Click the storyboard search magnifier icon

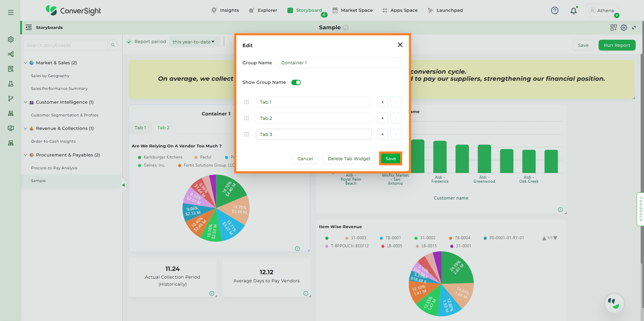(x=113, y=45)
